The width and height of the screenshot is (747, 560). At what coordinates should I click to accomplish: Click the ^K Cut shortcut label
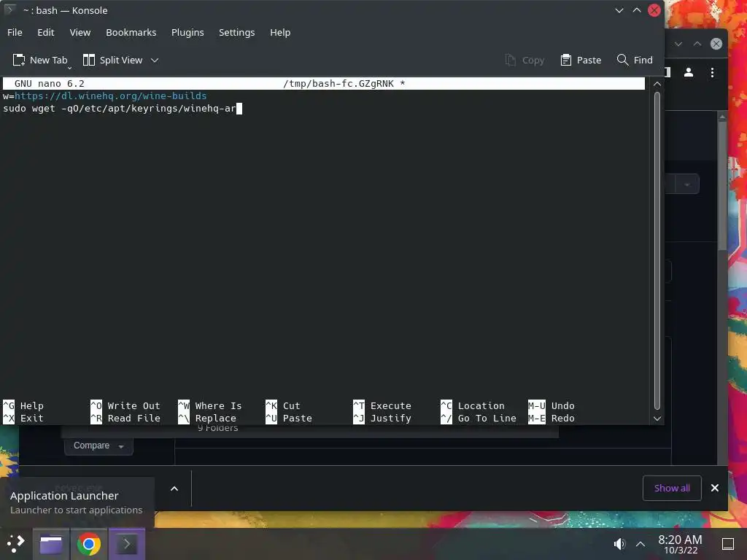[283, 405]
